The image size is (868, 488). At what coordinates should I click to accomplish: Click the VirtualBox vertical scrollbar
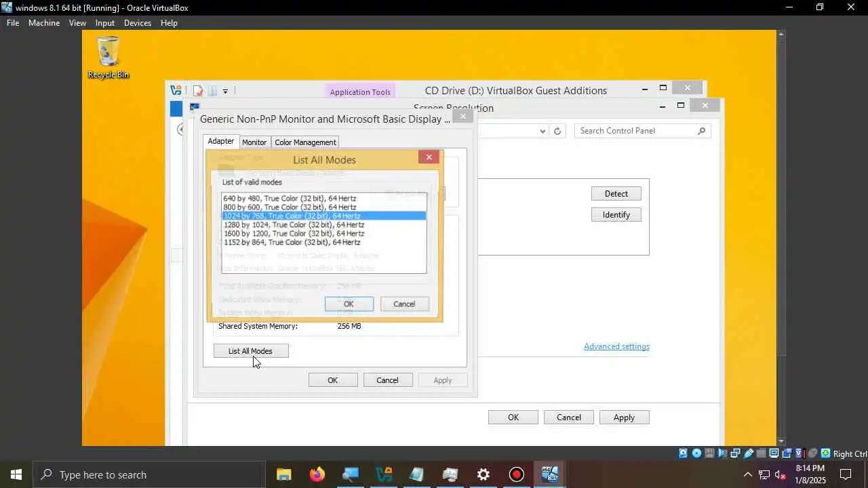click(x=781, y=237)
